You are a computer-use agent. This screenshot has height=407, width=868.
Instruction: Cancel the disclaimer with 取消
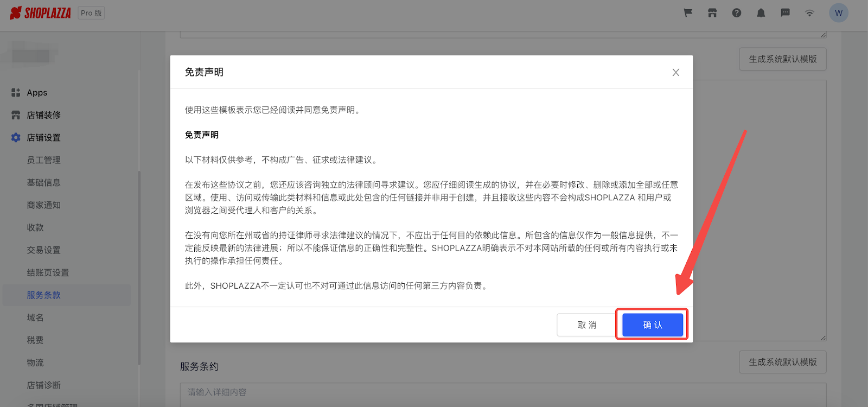[x=587, y=325]
